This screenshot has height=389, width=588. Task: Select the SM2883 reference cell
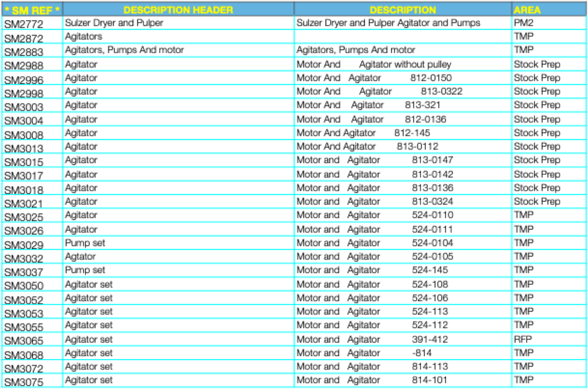coord(32,51)
